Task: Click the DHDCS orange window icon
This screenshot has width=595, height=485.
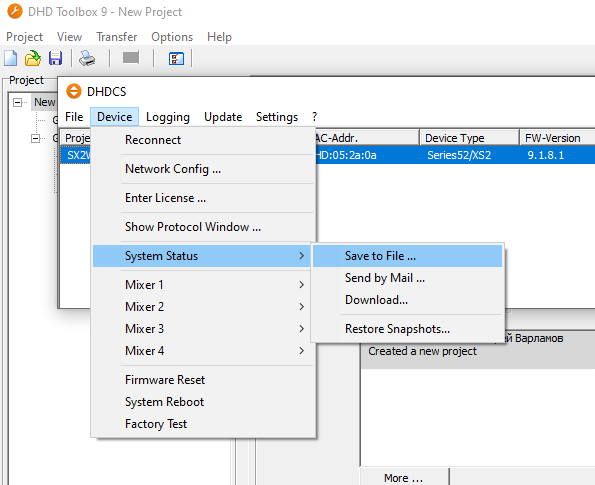Action: 74,91
